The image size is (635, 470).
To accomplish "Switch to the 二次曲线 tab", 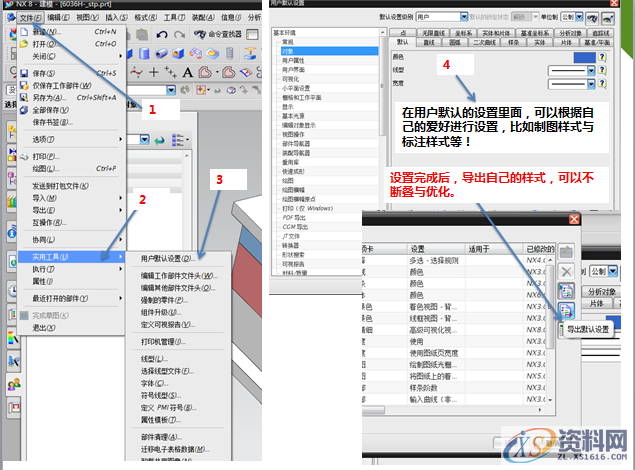I will pyautogui.click(x=484, y=42).
